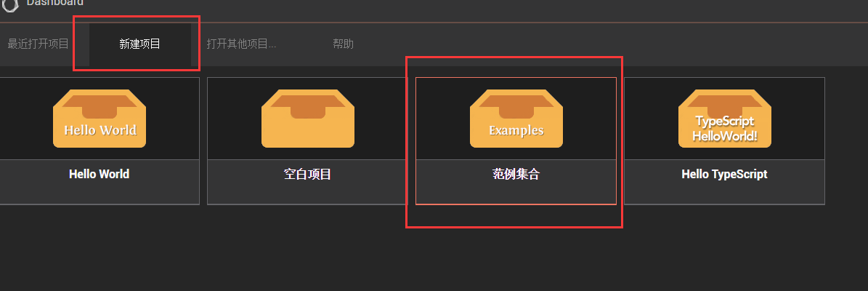This screenshot has width=868, height=291.
Task: Open the 打开其他项目... tab
Action: [x=241, y=44]
